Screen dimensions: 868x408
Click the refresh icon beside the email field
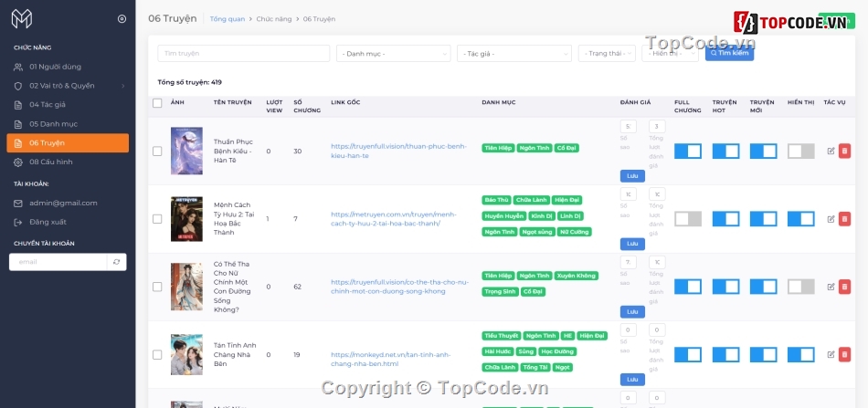pos(116,262)
